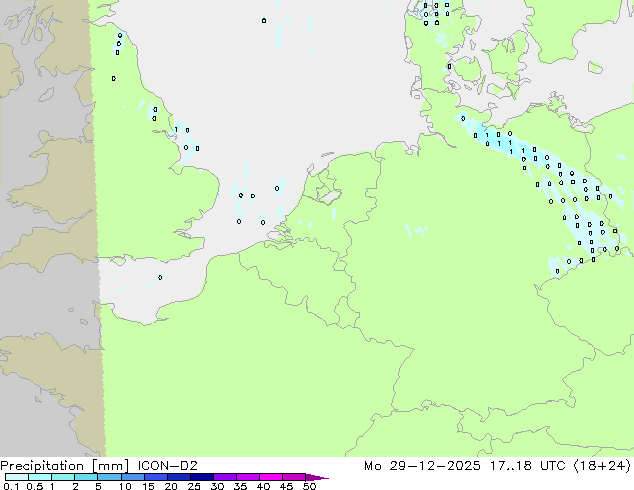Click the 0.5–1 mm legend color swatch
The image size is (634, 490).
(40, 477)
